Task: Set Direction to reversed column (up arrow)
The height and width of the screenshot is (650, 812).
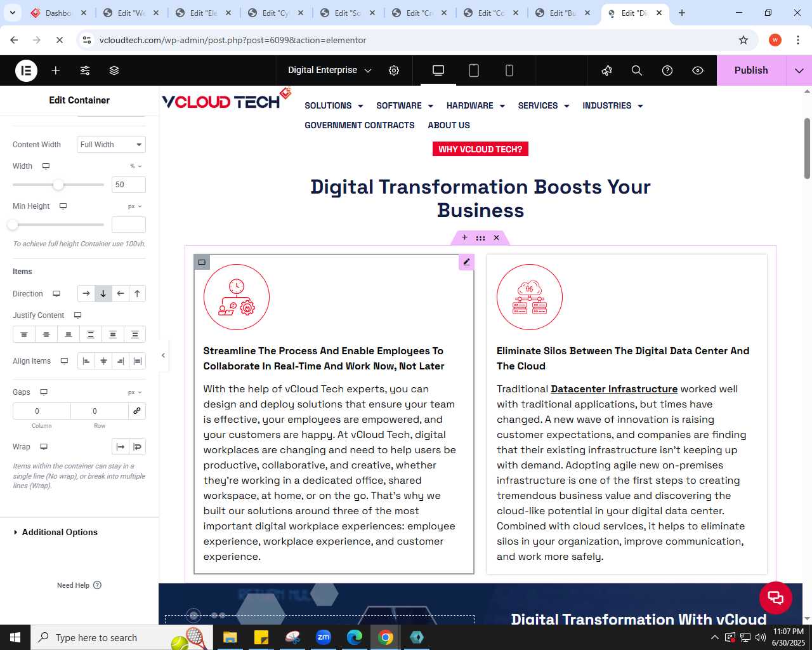Action: point(137,293)
